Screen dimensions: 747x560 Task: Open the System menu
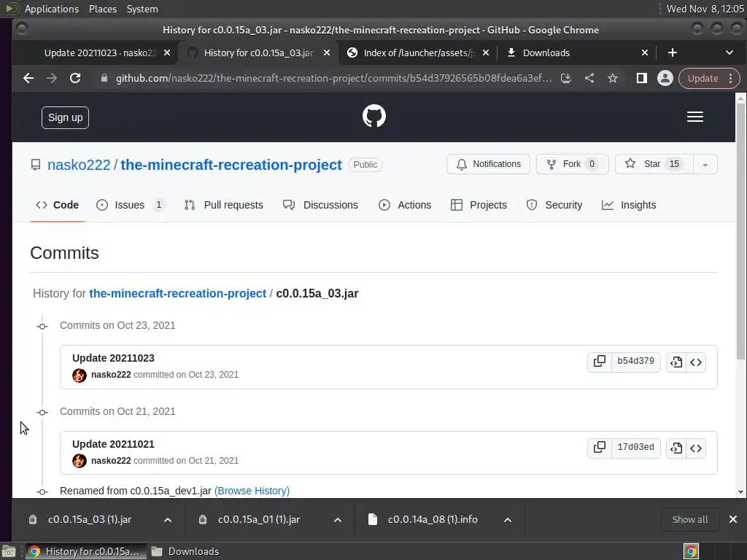(142, 9)
